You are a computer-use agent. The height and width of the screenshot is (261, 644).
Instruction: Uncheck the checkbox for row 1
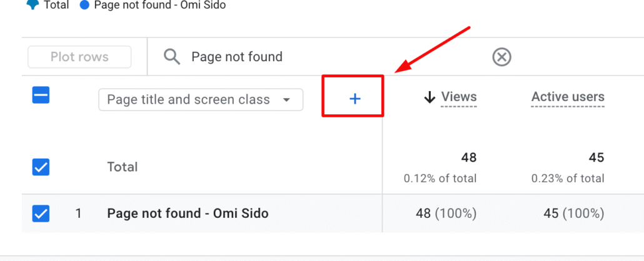click(x=41, y=214)
